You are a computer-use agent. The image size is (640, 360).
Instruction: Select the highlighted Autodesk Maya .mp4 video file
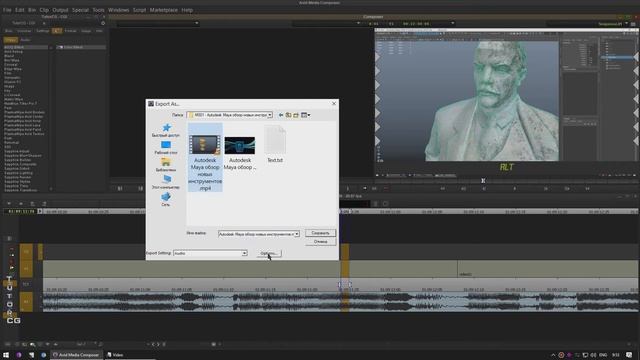[x=205, y=158]
